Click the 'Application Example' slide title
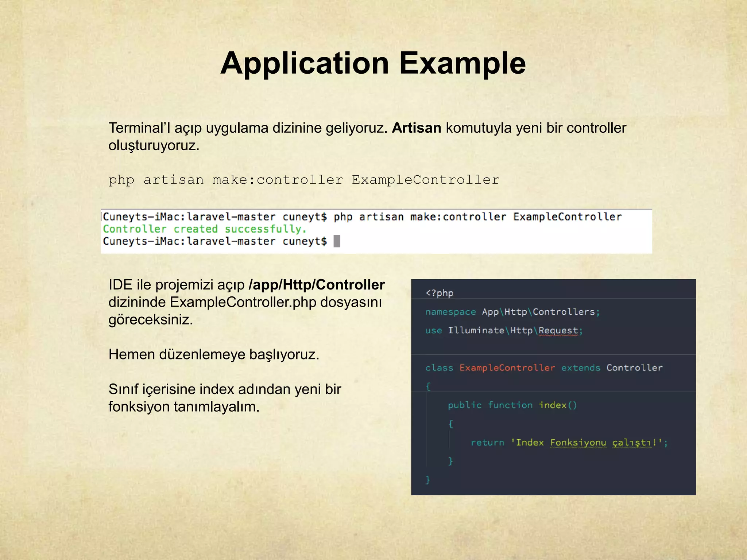The image size is (747, 560). click(373, 63)
